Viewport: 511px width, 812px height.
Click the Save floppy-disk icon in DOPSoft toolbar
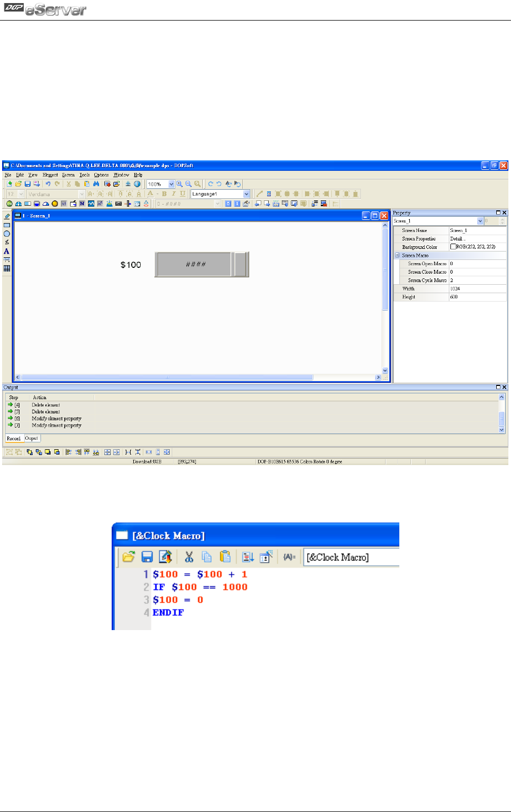click(x=27, y=184)
